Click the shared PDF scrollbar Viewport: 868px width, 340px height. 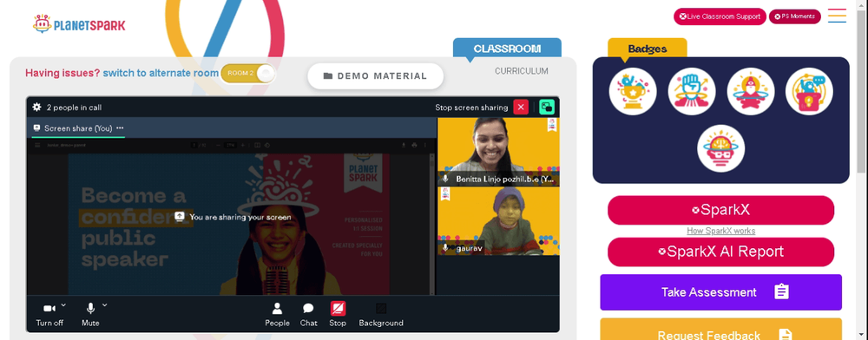(432, 224)
